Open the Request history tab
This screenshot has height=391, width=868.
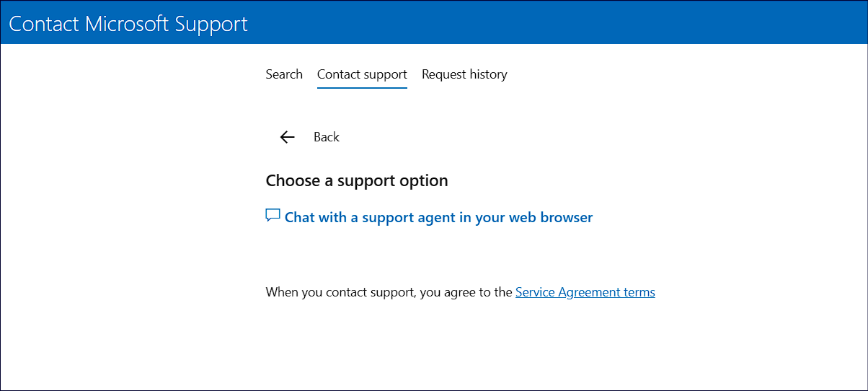pos(464,74)
